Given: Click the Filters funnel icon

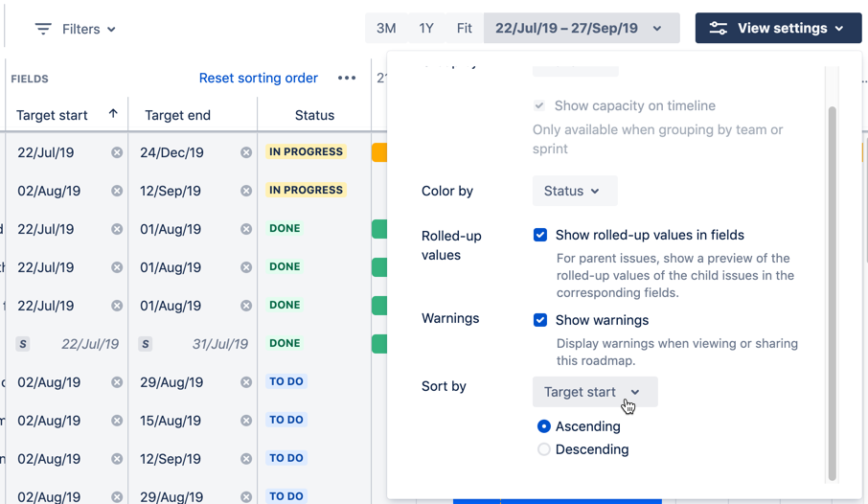Looking at the screenshot, I should point(43,29).
